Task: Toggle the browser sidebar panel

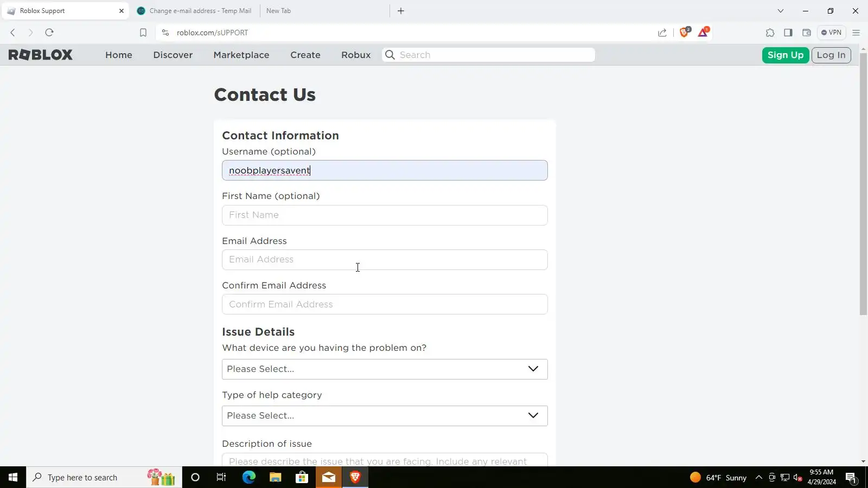Action: coord(788,33)
